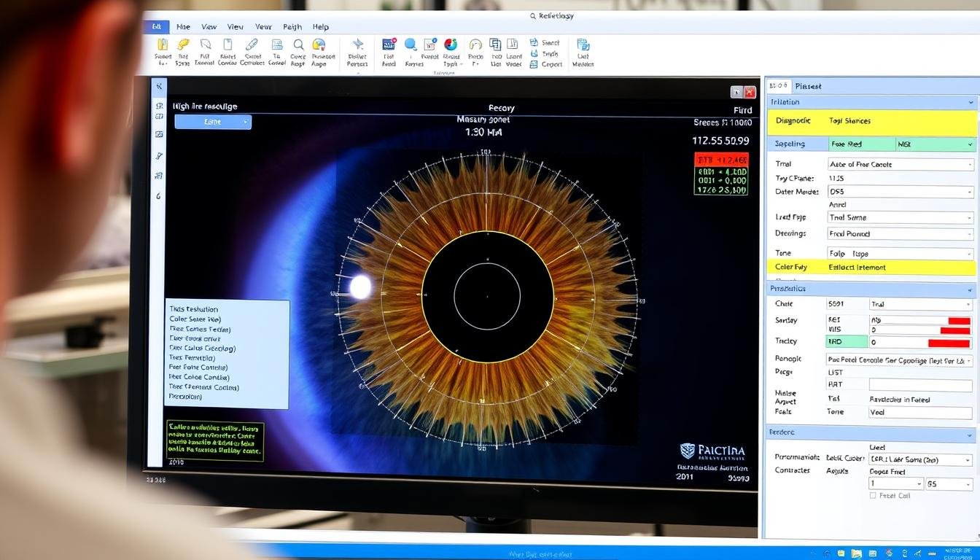This screenshot has height=560, width=980.
Task: Open the 'Aabe of Free Canole' dropdown
Action: pyautogui.click(x=901, y=165)
